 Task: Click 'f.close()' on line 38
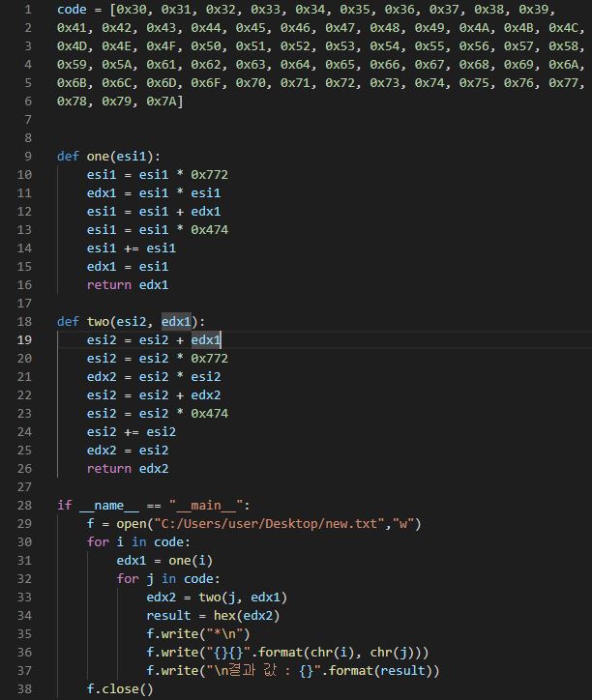point(120,688)
